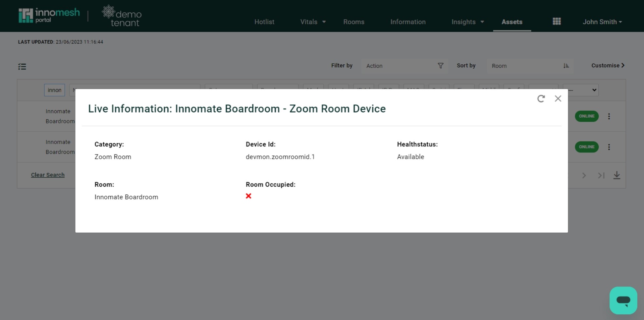This screenshot has width=644, height=320.
Task: Click the filter funnel icon
Action: (440, 66)
